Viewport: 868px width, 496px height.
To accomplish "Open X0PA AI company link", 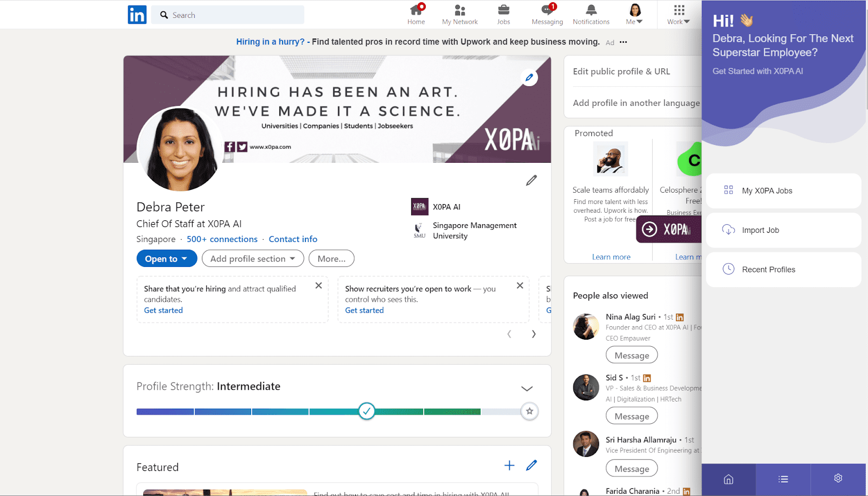I will (436, 207).
